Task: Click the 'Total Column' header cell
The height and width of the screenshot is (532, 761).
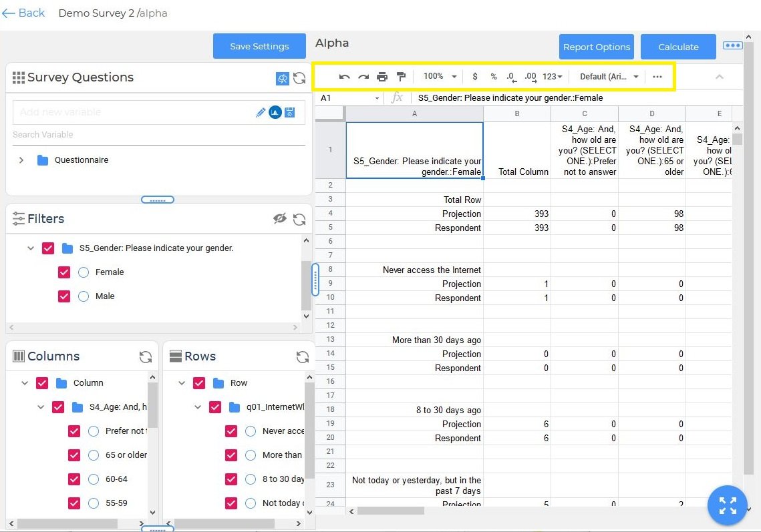Action: click(x=517, y=150)
